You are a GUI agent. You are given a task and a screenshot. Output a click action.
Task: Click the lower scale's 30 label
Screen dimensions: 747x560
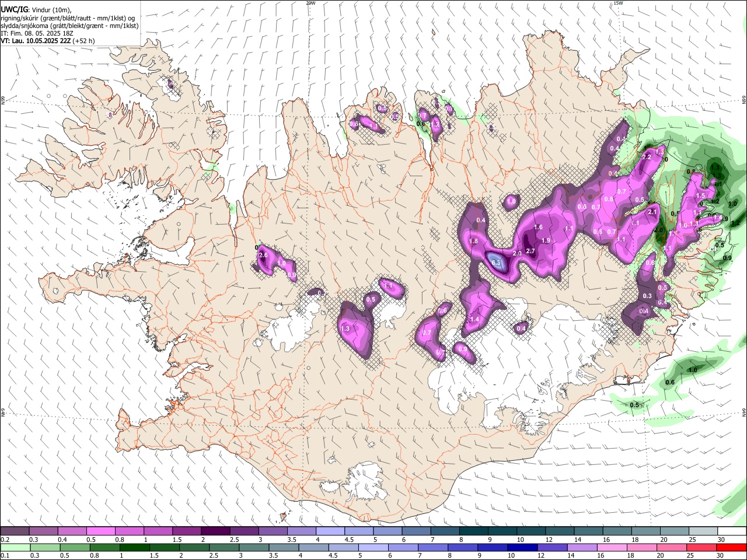(x=721, y=556)
